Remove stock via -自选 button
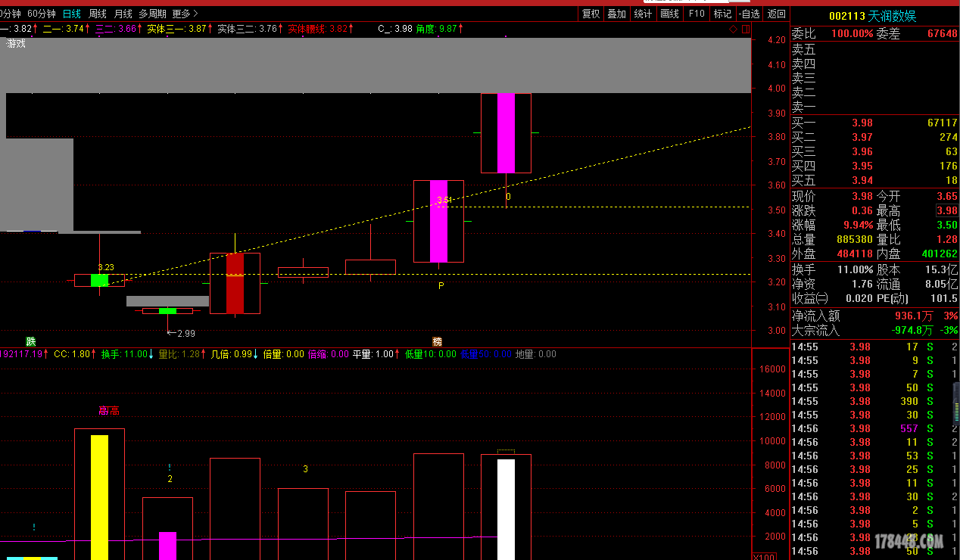 pos(749,14)
